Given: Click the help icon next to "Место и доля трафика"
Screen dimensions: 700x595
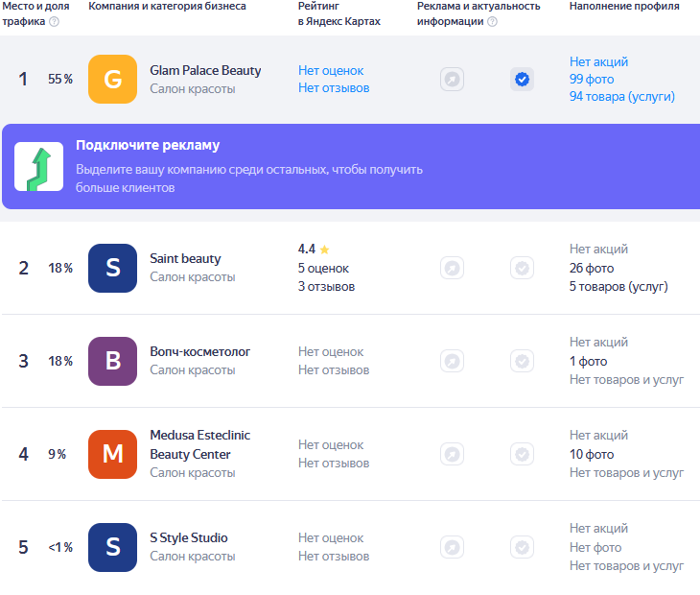Looking at the screenshot, I should tap(54, 21).
